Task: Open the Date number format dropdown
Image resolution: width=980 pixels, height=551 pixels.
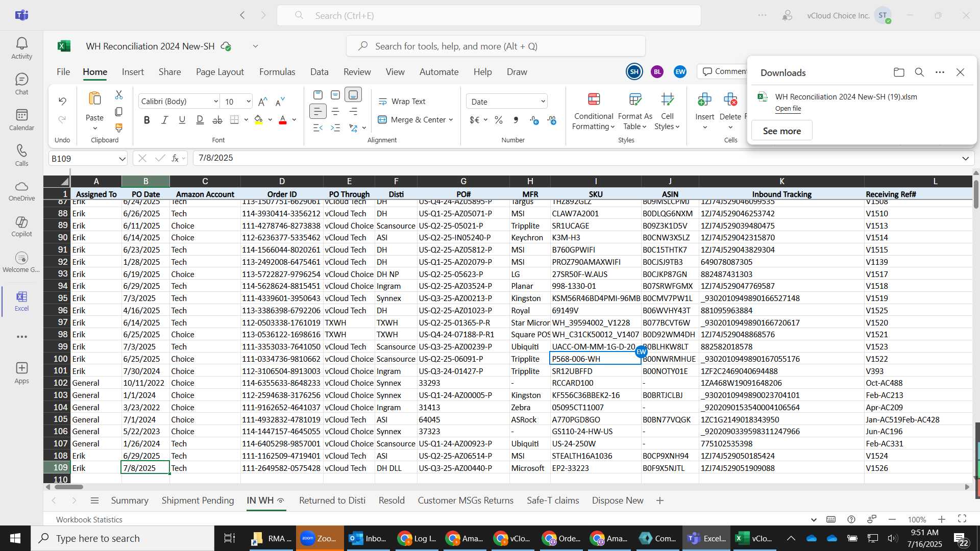Action: pyautogui.click(x=543, y=102)
